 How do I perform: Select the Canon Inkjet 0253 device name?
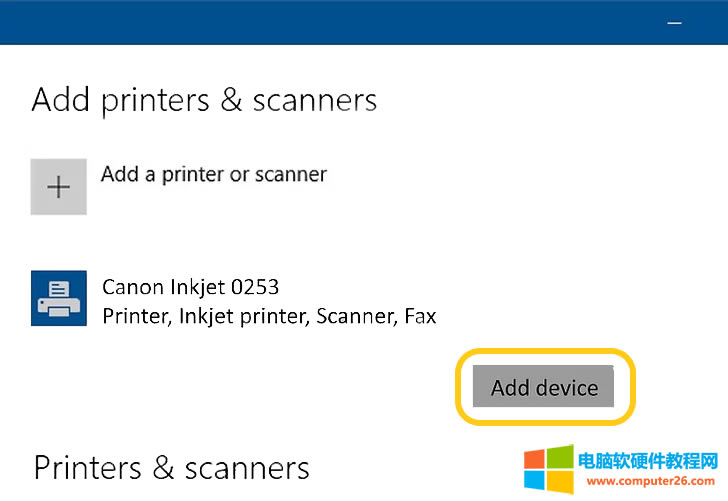[191, 287]
